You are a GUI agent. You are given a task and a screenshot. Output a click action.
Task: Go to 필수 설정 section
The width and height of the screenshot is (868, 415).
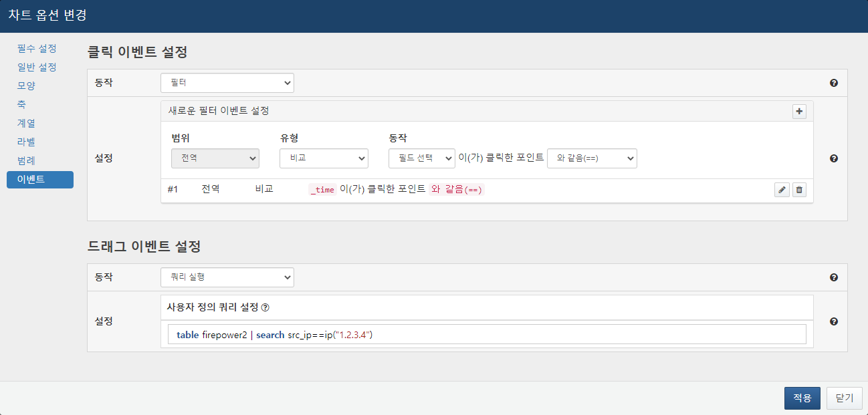pyautogui.click(x=37, y=49)
